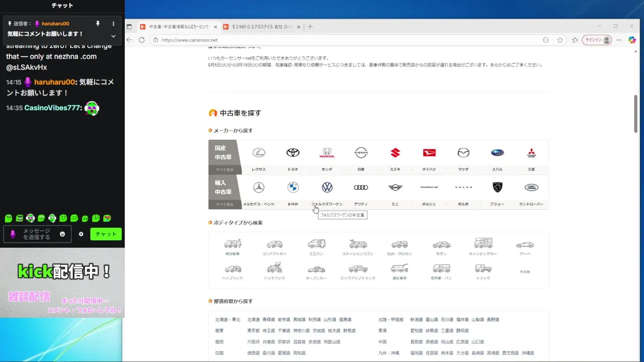
Task: Open 北海道 prefecture link
Action: click(x=254, y=320)
